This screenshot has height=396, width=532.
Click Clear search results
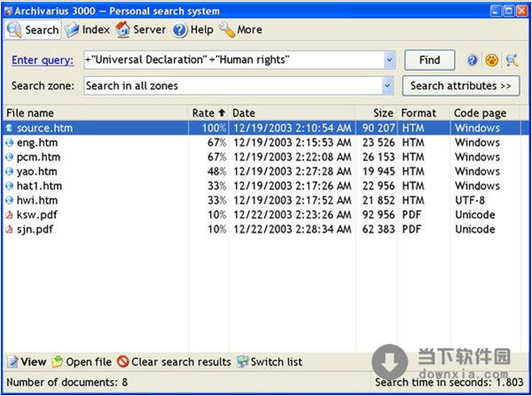point(174,361)
